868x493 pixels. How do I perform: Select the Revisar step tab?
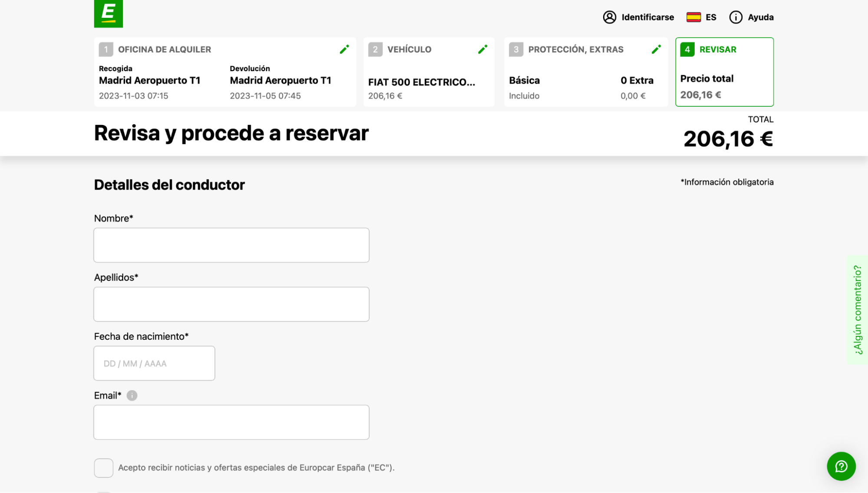tap(724, 72)
